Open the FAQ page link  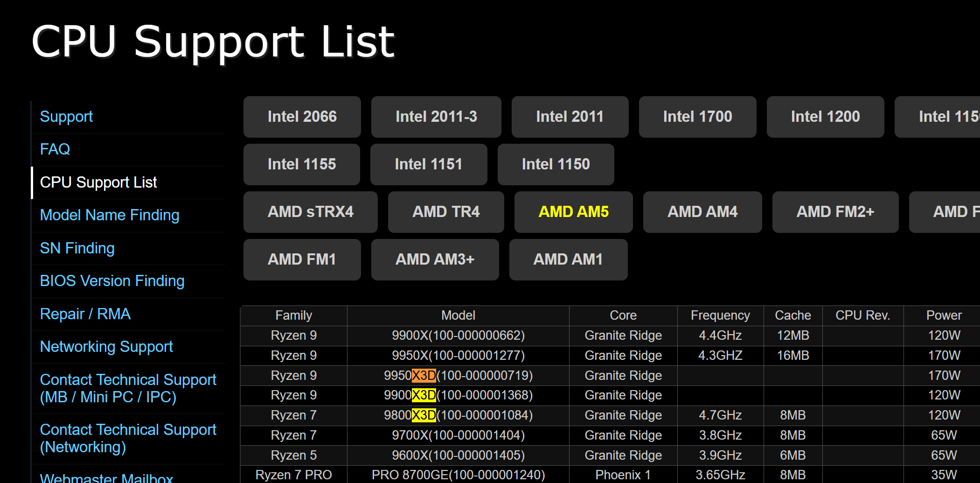(x=55, y=149)
